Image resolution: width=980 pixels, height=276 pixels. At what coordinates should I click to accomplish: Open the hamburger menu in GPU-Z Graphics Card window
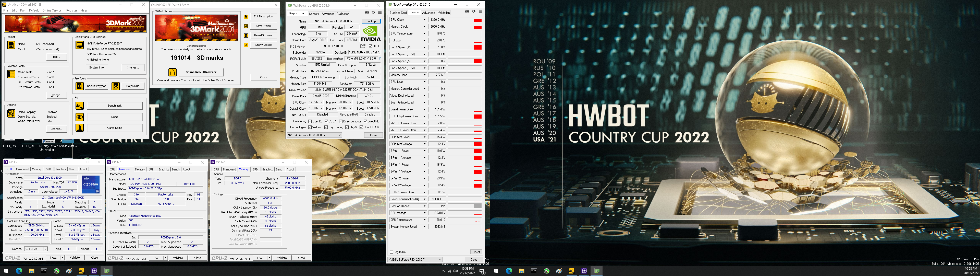tap(380, 13)
